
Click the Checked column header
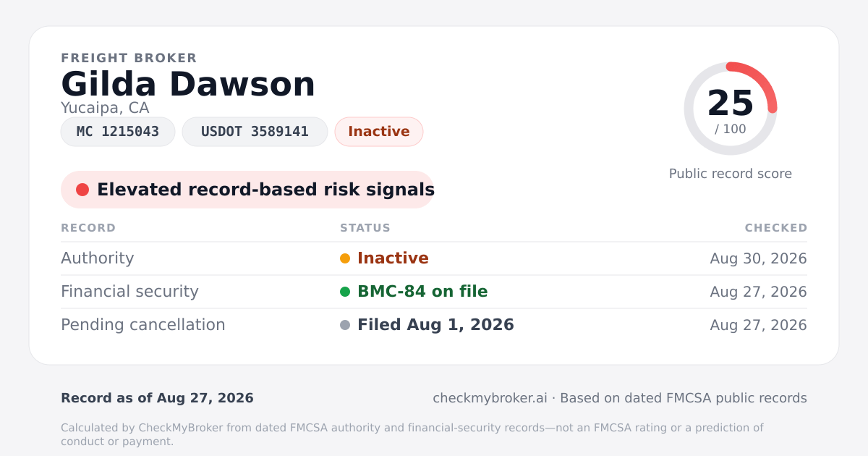coord(776,228)
